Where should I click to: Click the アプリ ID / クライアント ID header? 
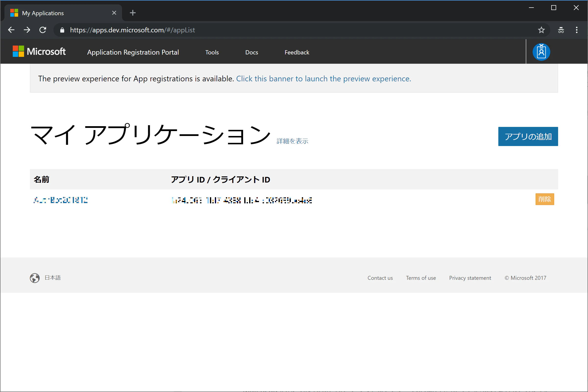tap(220, 180)
